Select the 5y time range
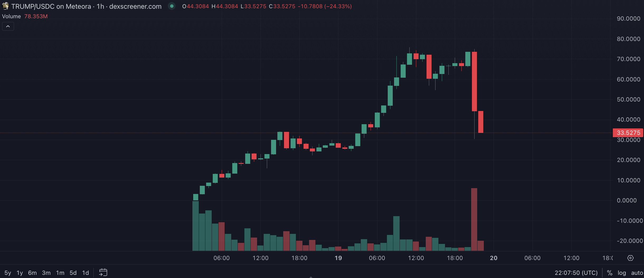Image resolution: width=644 pixels, height=278 pixels. point(8,273)
